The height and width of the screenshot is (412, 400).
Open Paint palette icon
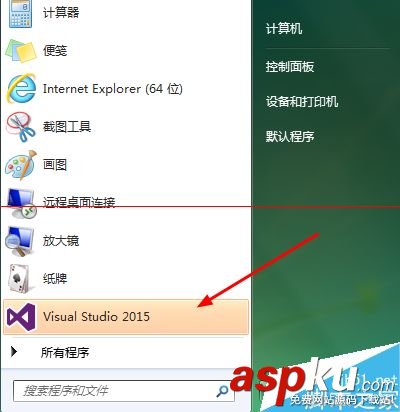(x=21, y=165)
